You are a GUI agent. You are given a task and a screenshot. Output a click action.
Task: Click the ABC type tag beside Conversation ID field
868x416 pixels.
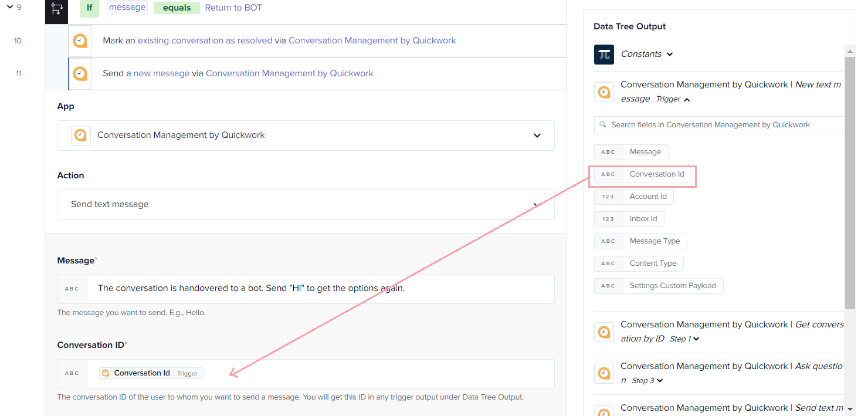coord(72,374)
